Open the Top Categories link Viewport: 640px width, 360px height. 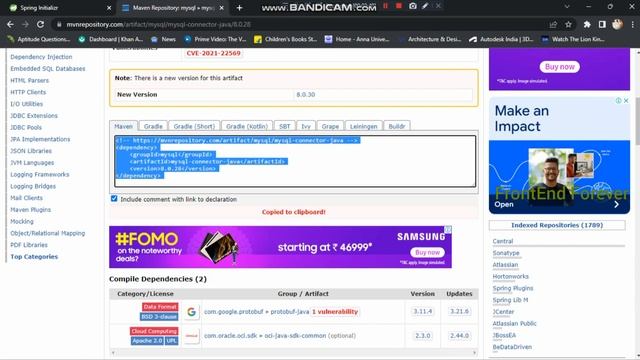[x=34, y=257]
